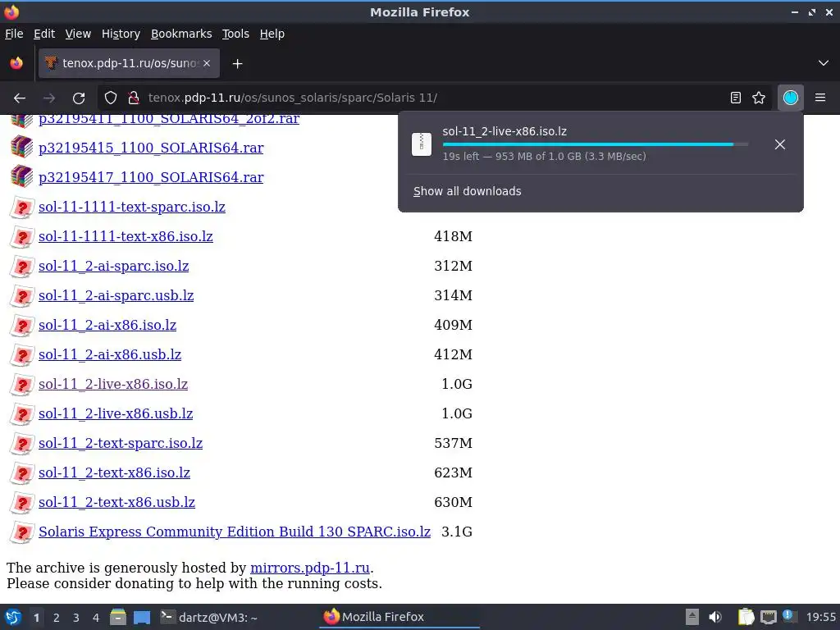Open the View menu
840x630 pixels.
coord(78,34)
